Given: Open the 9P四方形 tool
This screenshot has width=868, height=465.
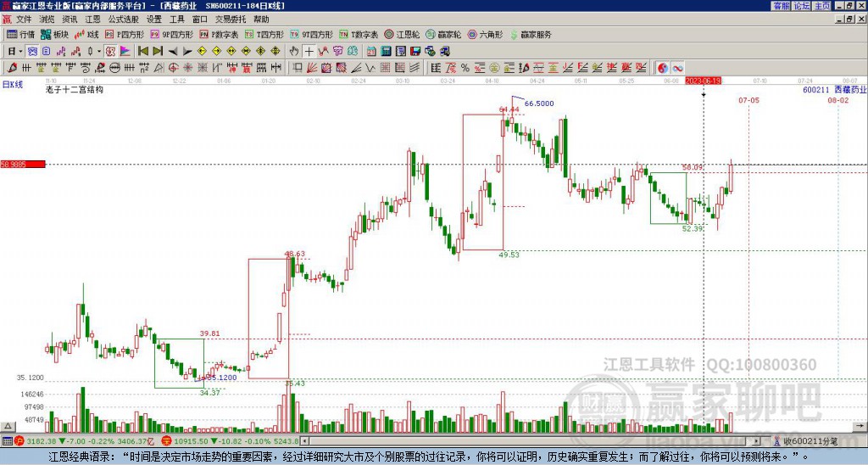Looking at the screenshot, I should [x=171, y=34].
